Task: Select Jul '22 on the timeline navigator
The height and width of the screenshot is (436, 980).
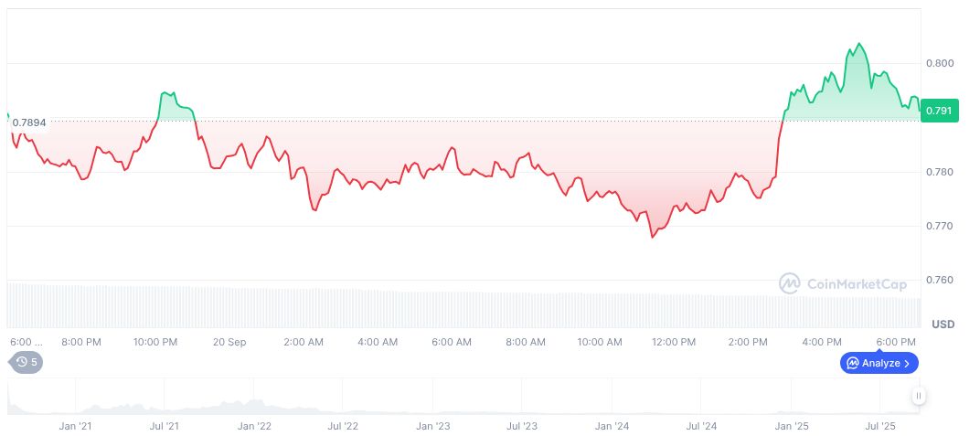Action: [342, 426]
